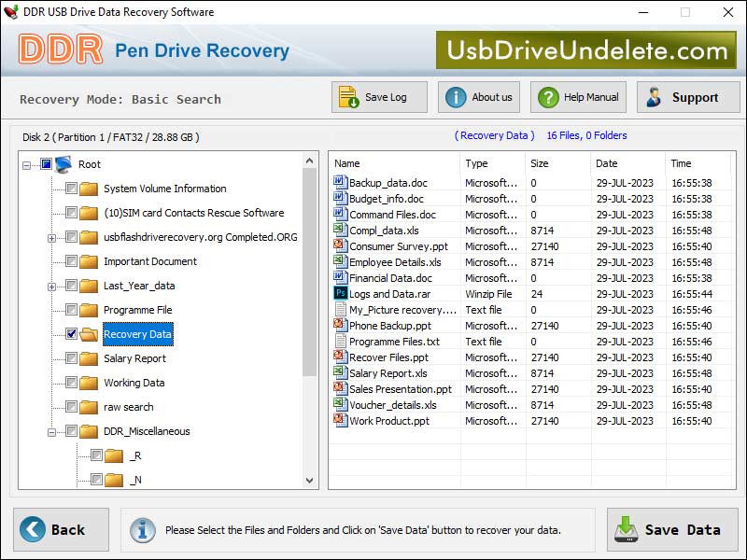The width and height of the screenshot is (747, 560).
Task: Click the folder icon of raw search
Action: (89, 407)
